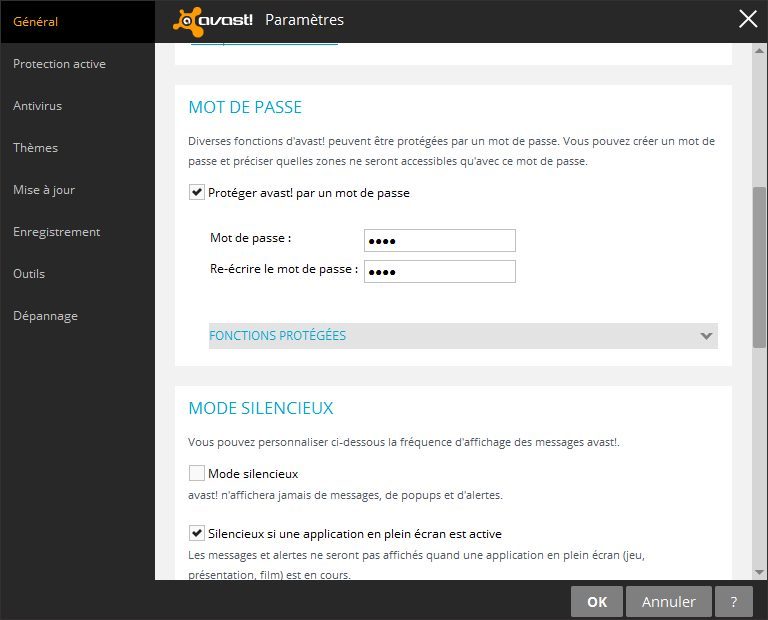Close the Paramètres window with X

(747, 19)
